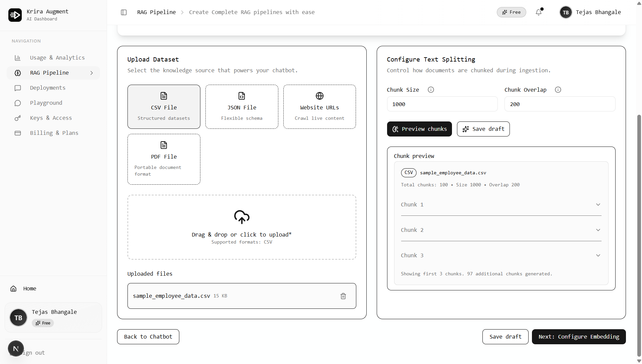Screen dimensions: 642x364
Task: Click the round N badge icon
Action: point(16,349)
